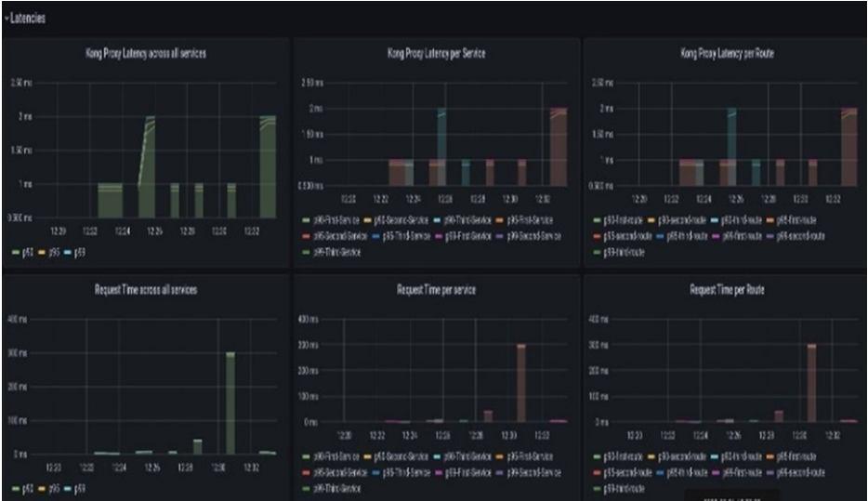Open the Request Time across all services title menu

coord(146,289)
